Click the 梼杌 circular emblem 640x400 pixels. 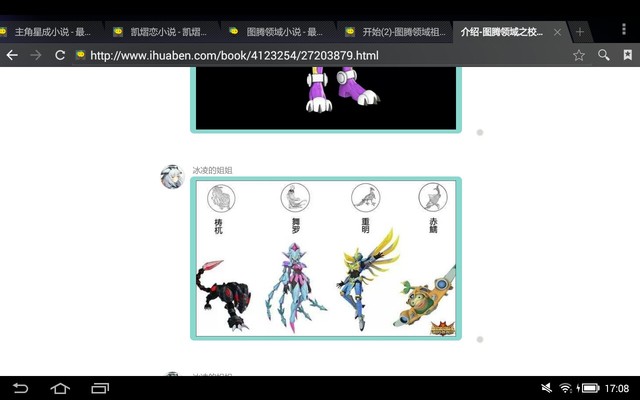tap(221, 198)
